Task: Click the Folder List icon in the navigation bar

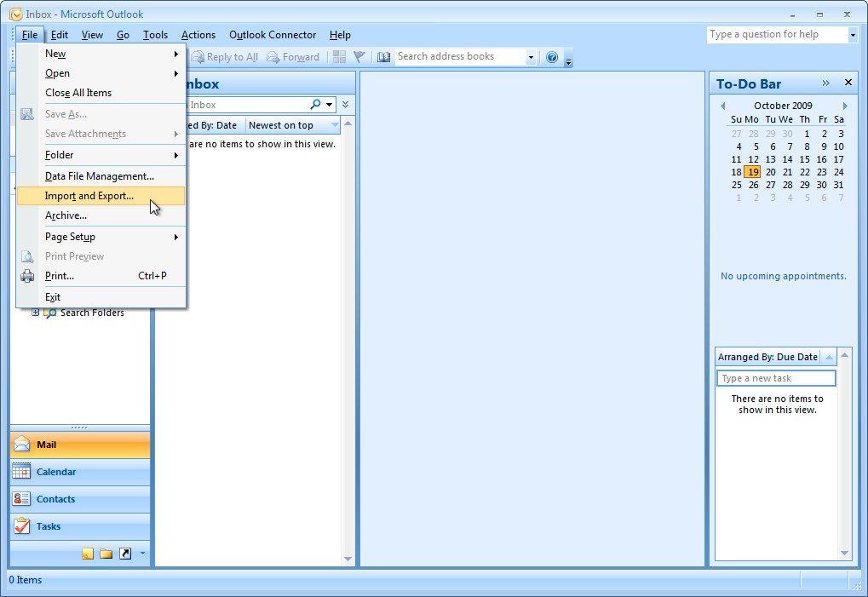Action: click(x=106, y=554)
